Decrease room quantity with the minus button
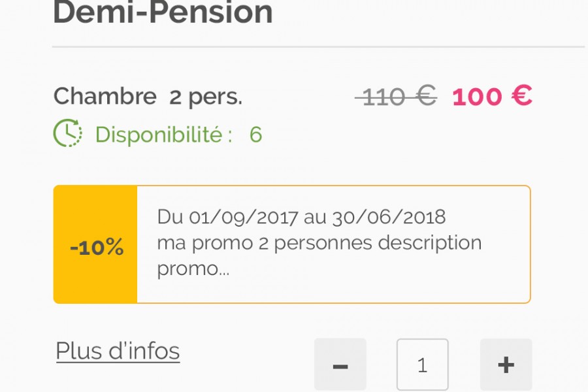 pos(340,365)
